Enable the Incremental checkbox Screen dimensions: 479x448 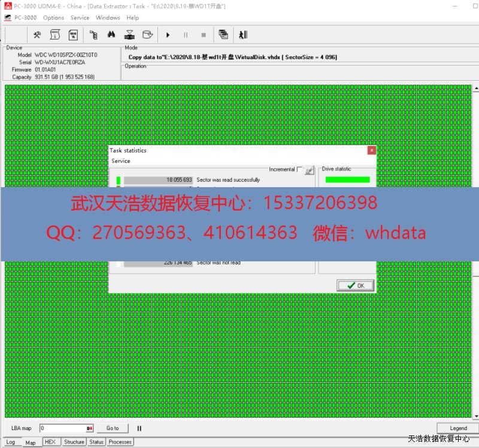300,170
